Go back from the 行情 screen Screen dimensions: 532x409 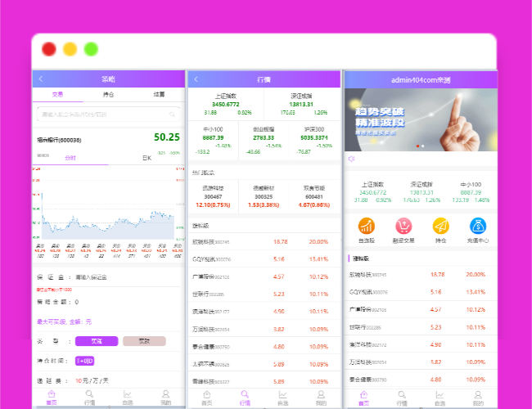click(x=196, y=79)
